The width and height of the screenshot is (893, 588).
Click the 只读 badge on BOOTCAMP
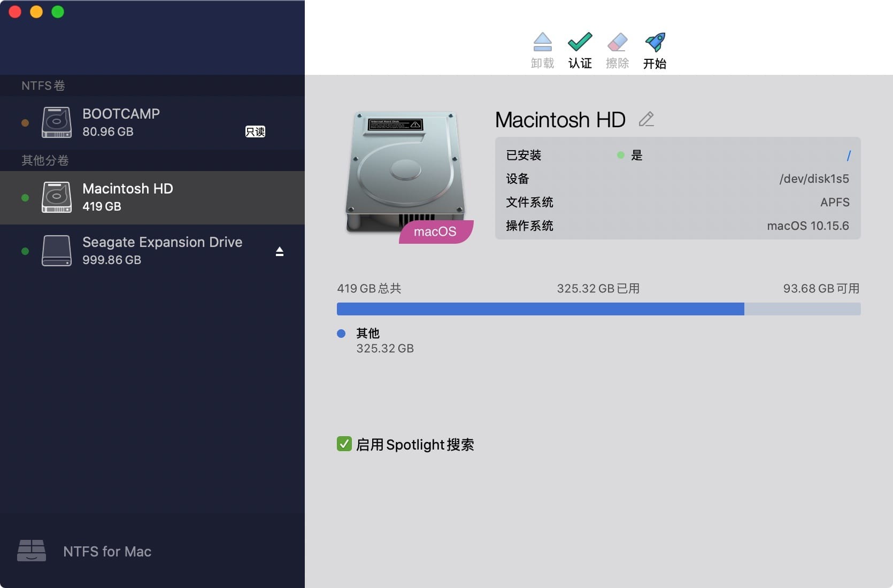(256, 131)
